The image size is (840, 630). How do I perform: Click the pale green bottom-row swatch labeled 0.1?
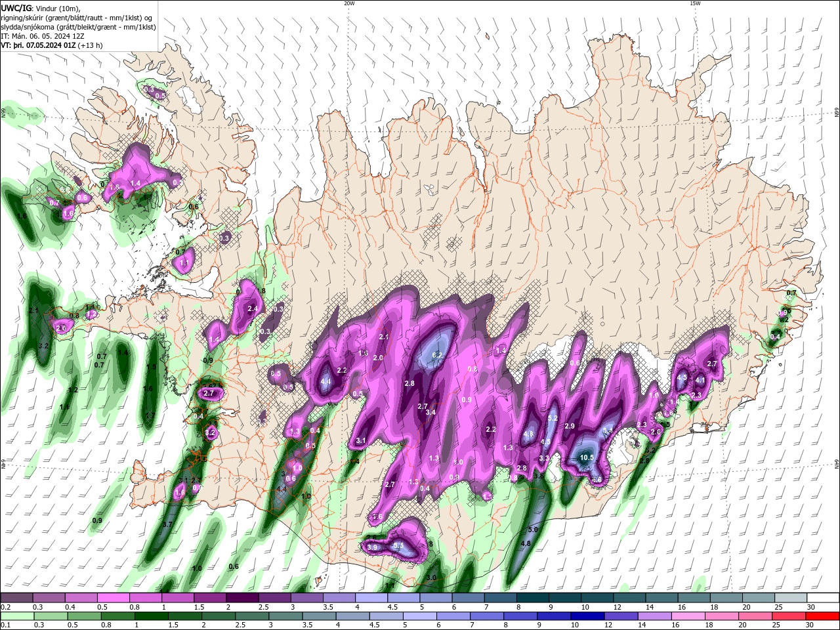pyautogui.click(x=17, y=616)
